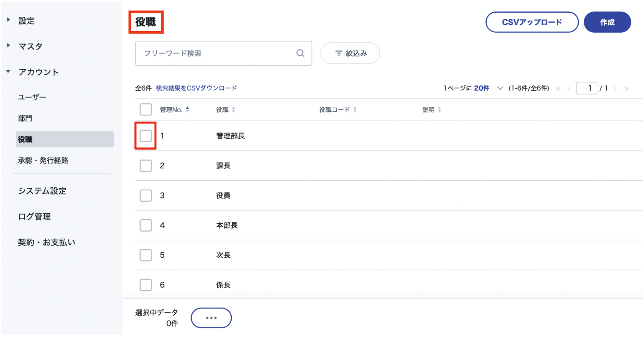Viewport: 644px width, 337px height.
Task: Toggle the select-all header checkbox
Action: pos(145,109)
